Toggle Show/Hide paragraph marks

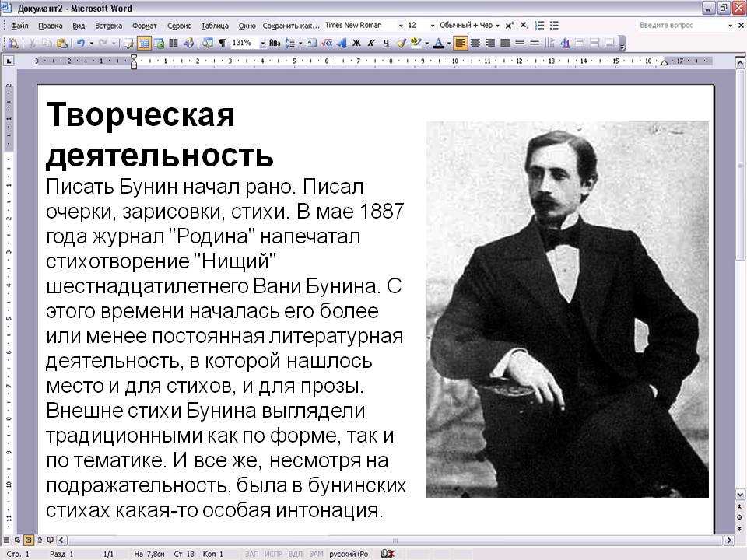click(x=222, y=43)
